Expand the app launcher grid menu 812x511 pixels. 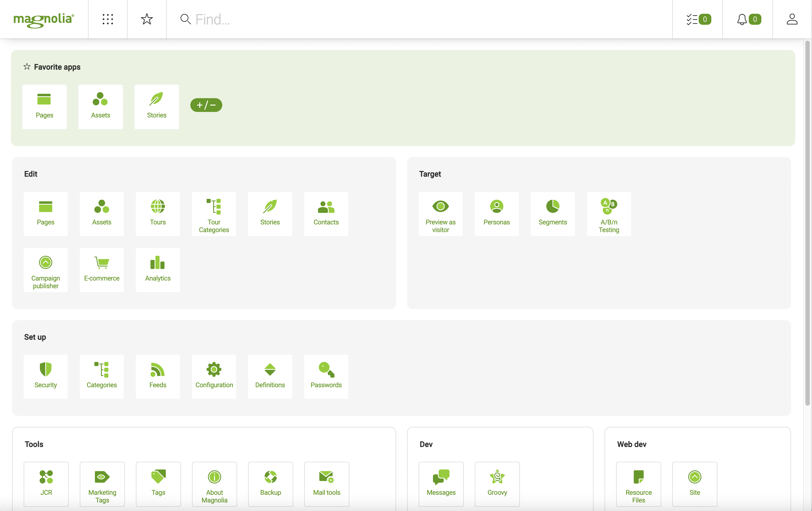coord(108,19)
